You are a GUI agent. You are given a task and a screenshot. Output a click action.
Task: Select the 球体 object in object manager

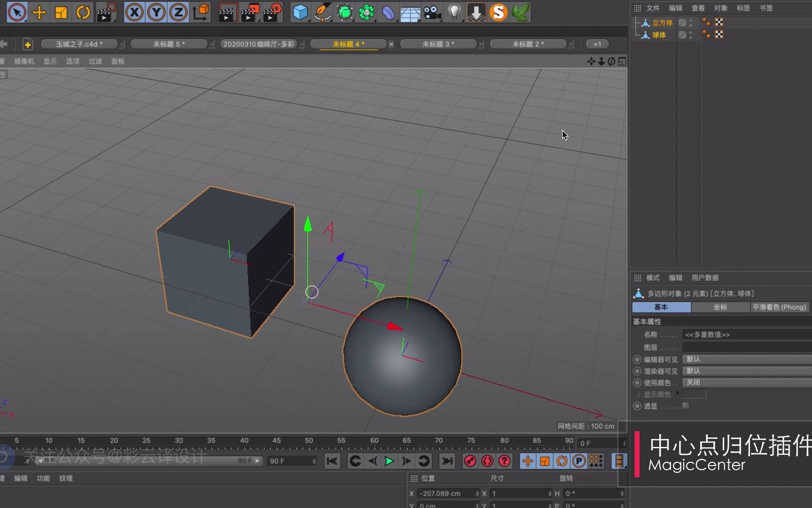pos(659,35)
